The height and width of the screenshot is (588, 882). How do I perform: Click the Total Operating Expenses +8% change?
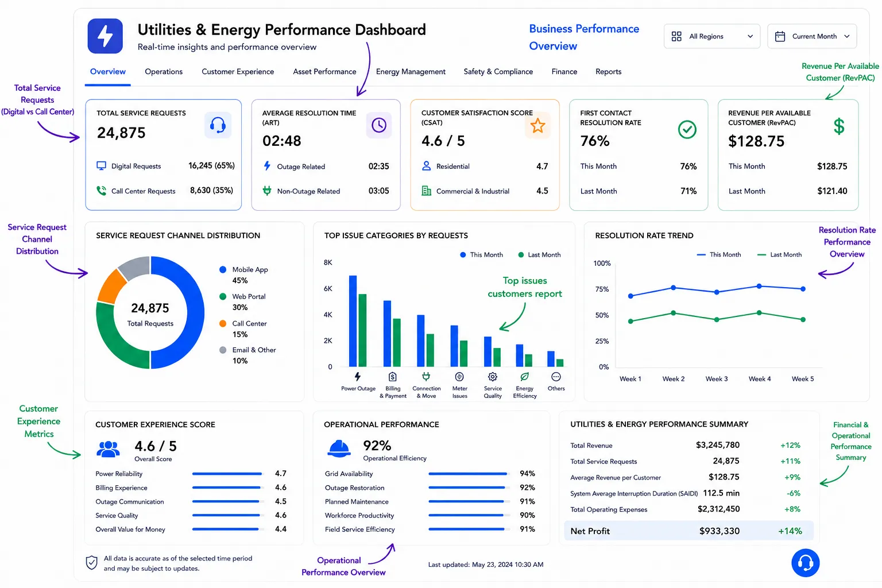(792, 509)
